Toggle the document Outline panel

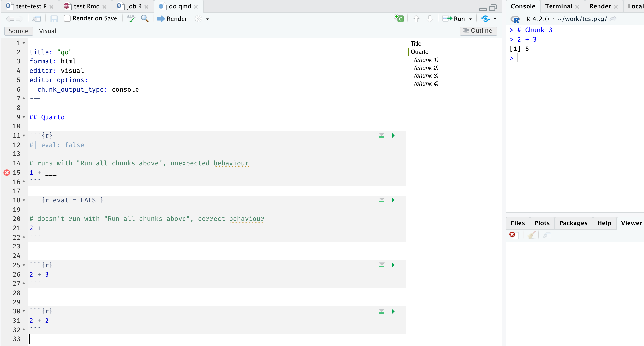pos(478,31)
